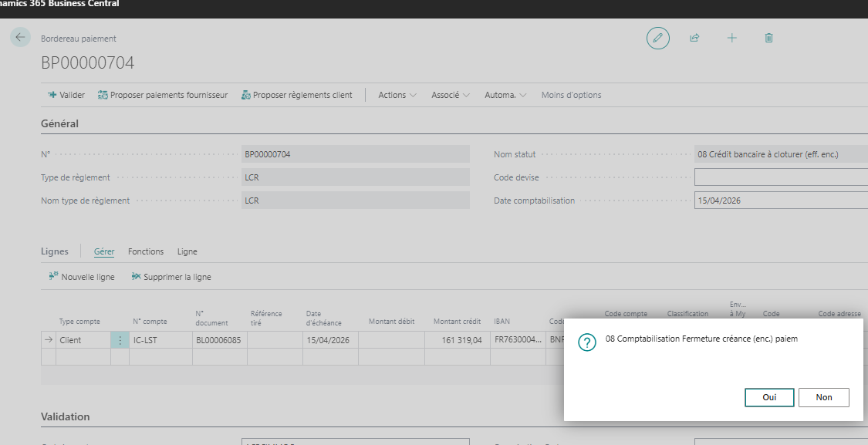868x445 pixels.
Task: Click the plus new record icon
Action: coord(731,38)
